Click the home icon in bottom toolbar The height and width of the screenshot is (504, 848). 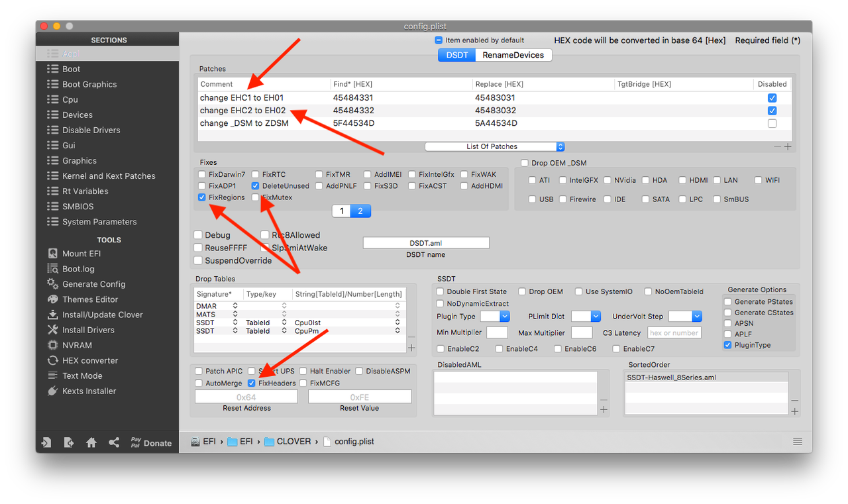click(91, 442)
